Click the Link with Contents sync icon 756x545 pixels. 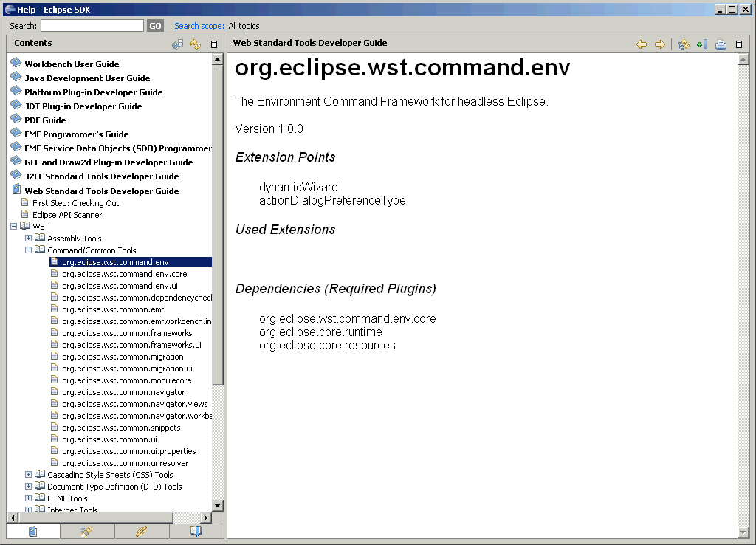(x=196, y=44)
